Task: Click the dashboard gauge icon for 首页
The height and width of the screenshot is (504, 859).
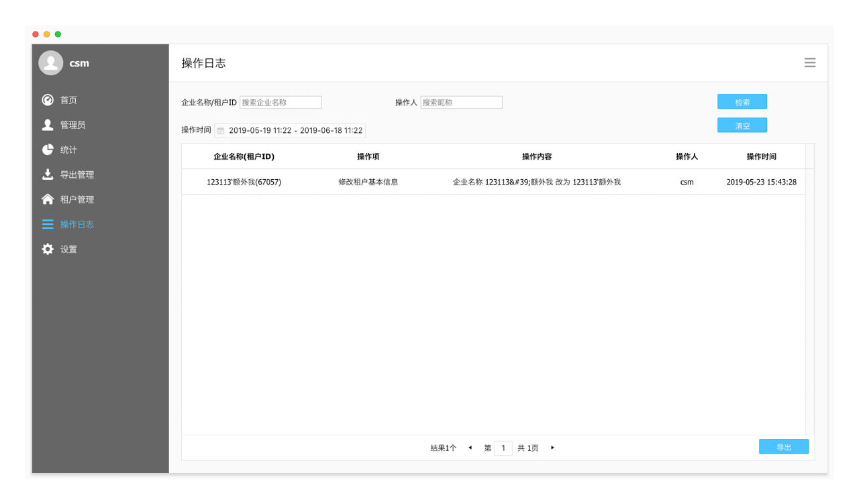Action: click(x=48, y=100)
